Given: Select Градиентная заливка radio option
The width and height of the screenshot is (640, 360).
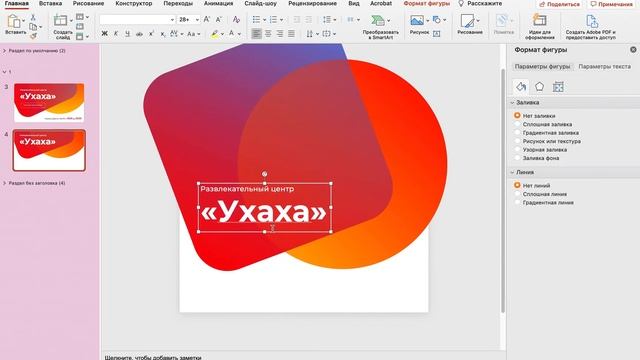Looking at the screenshot, I should point(517,133).
